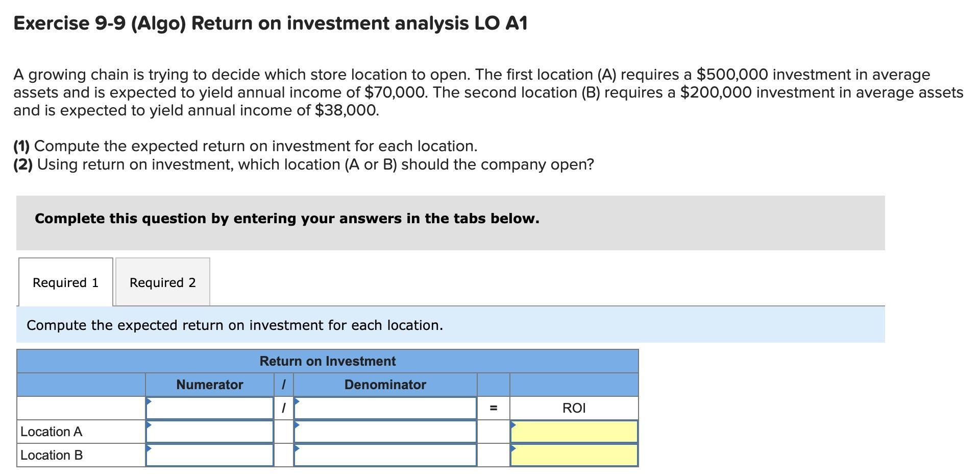
Task: Select the Required 1 tab
Action: (65, 282)
